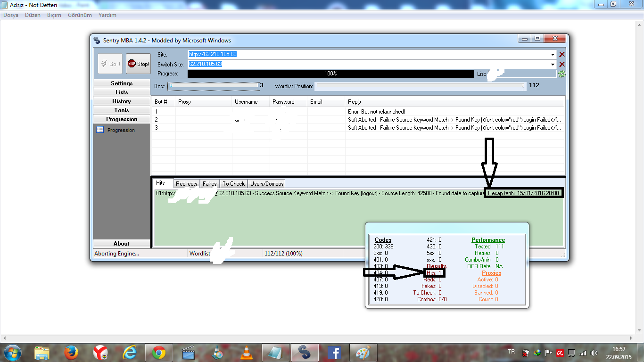Open the Facebook icon in the taskbar

click(334, 352)
